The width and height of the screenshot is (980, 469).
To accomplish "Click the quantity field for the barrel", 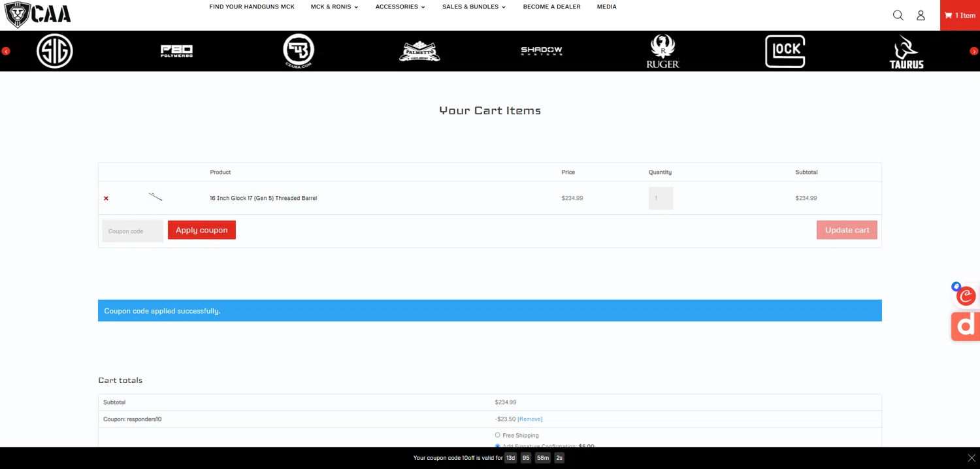I will pyautogui.click(x=661, y=198).
